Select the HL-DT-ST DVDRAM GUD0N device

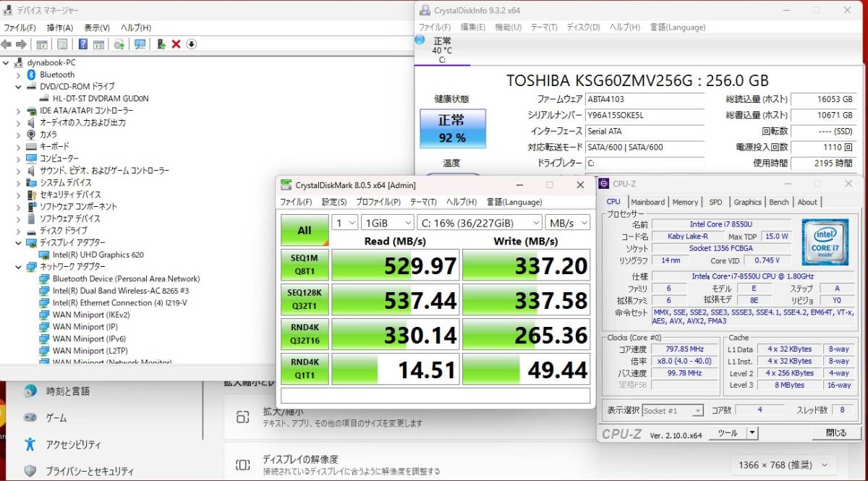(101, 98)
